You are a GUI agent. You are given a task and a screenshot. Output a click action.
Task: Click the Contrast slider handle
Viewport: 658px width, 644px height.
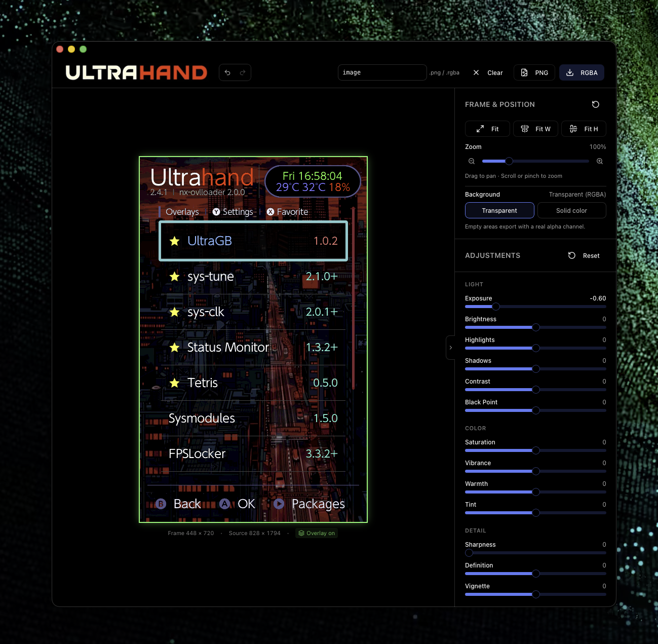tap(536, 390)
